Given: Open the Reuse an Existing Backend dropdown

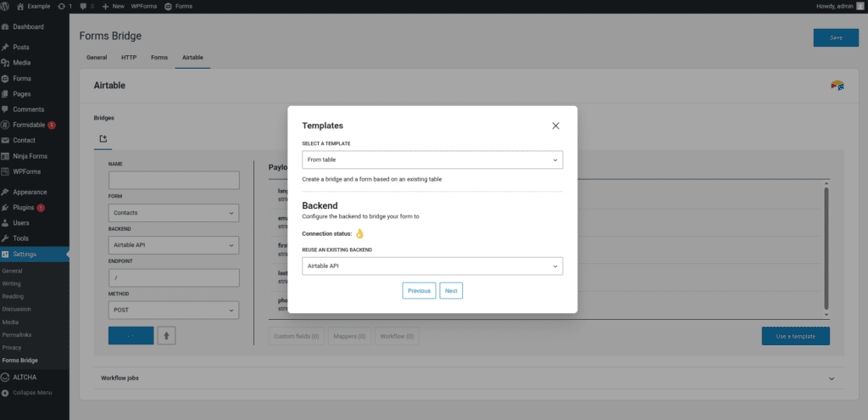Looking at the screenshot, I should click(x=432, y=266).
